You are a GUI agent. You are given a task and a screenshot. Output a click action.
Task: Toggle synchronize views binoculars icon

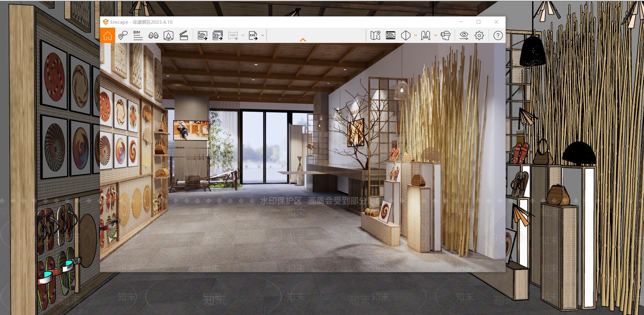tap(153, 35)
